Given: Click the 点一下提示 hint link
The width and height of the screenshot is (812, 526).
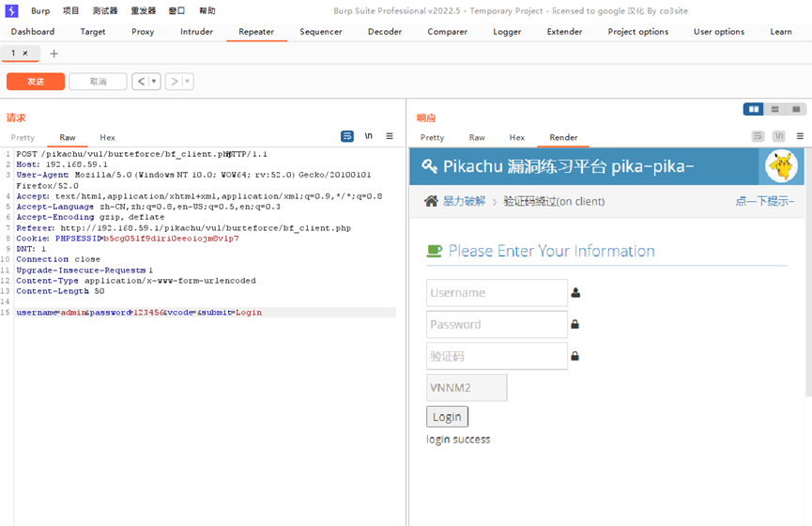Looking at the screenshot, I should coord(765,201).
